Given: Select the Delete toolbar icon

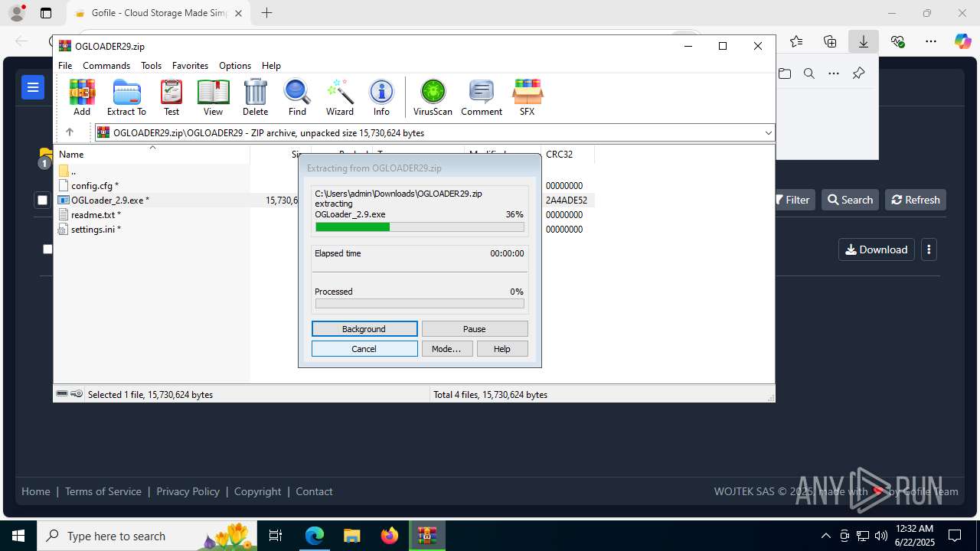Looking at the screenshot, I should click(255, 97).
